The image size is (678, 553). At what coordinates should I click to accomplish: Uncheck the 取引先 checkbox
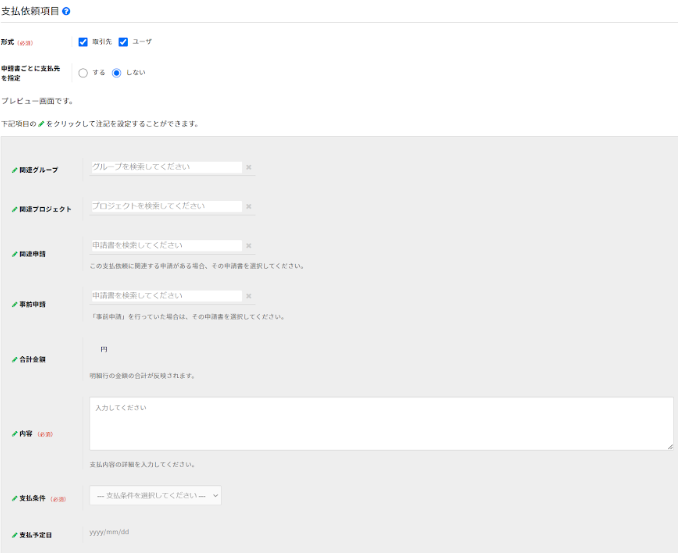click(83, 42)
